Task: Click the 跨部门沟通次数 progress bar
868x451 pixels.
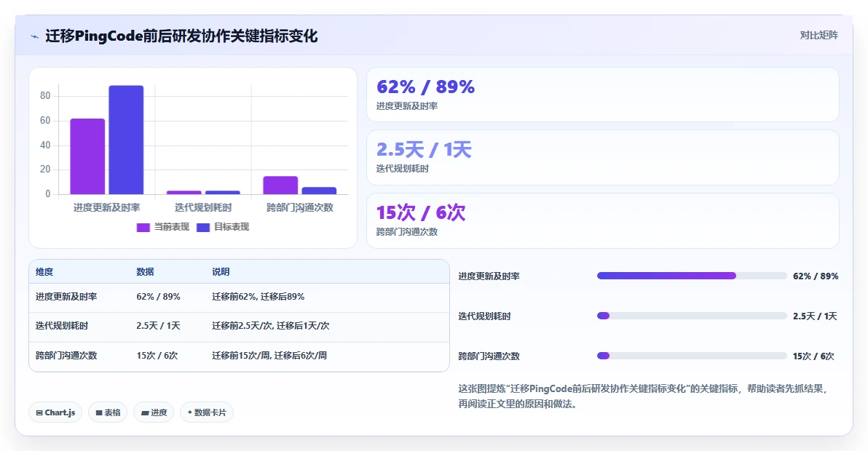Action: [691, 356]
